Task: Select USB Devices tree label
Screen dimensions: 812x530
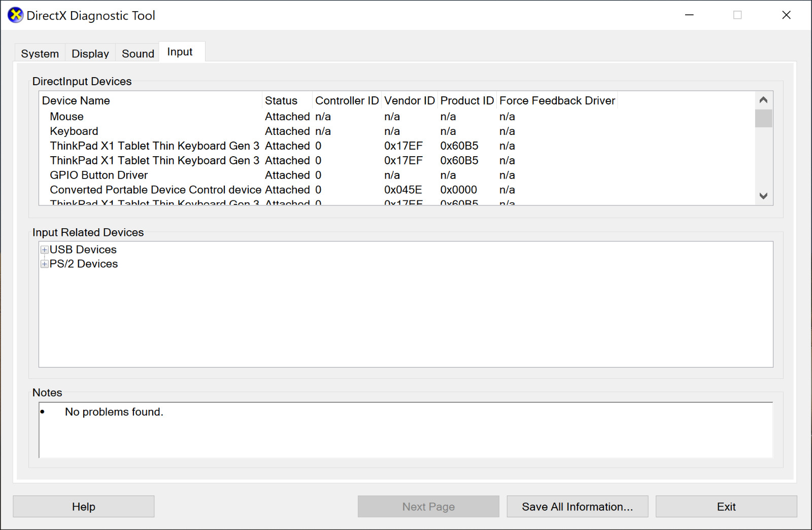Action: click(83, 250)
